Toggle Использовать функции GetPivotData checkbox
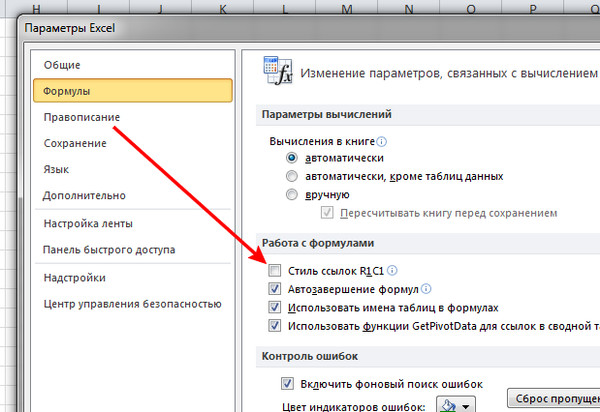Viewport: 600px width, 412px height. [x=274, y=326]
